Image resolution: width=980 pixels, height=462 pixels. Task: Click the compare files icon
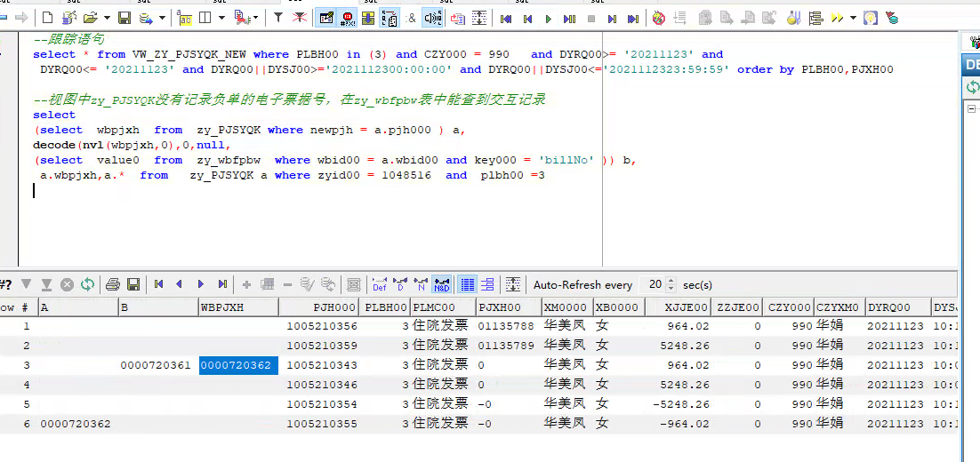coord(241,18)
